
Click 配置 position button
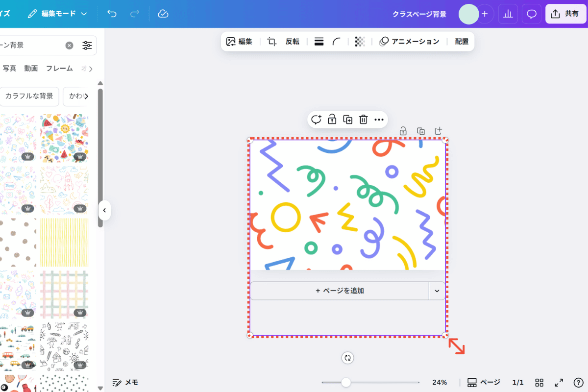pos(462,42)
